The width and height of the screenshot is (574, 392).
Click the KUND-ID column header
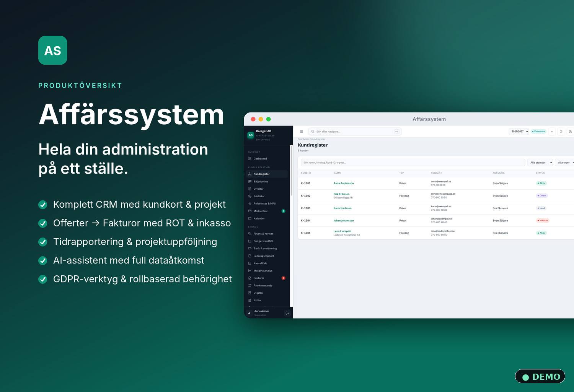pyautogui.click(x=306, y=173)
